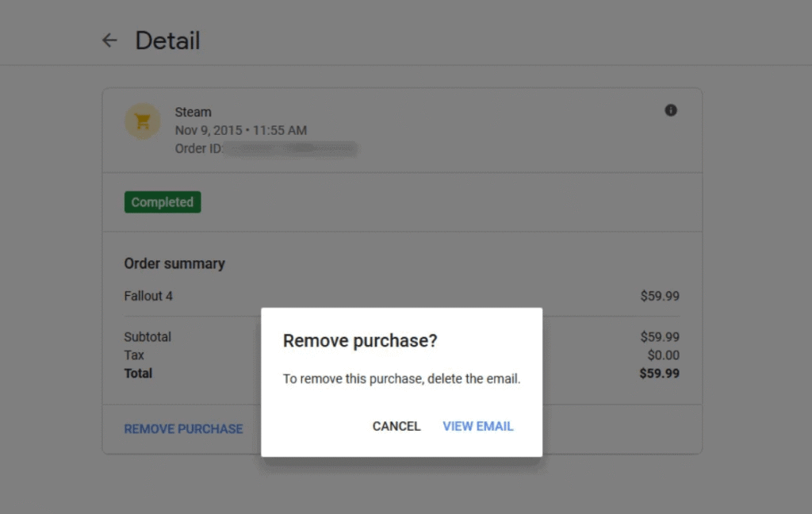Viewport: 812px width, 514px height.
Task: Click the yellow shopping cart icon
Action: 143,121
